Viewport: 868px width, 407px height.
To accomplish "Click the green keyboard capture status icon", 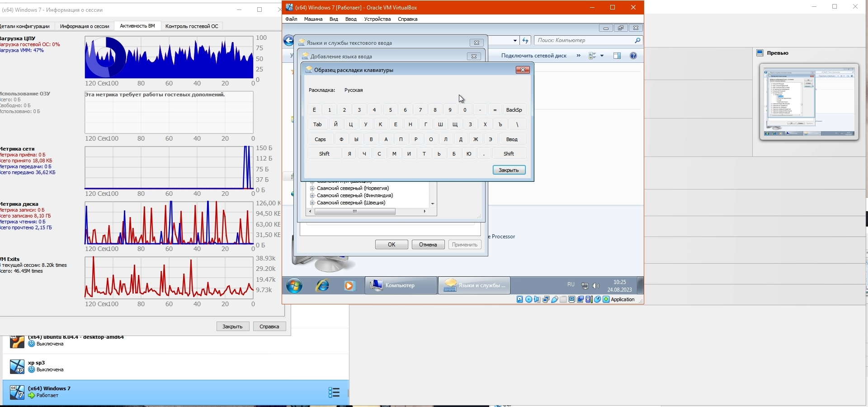I will click(x=606, y=299).
